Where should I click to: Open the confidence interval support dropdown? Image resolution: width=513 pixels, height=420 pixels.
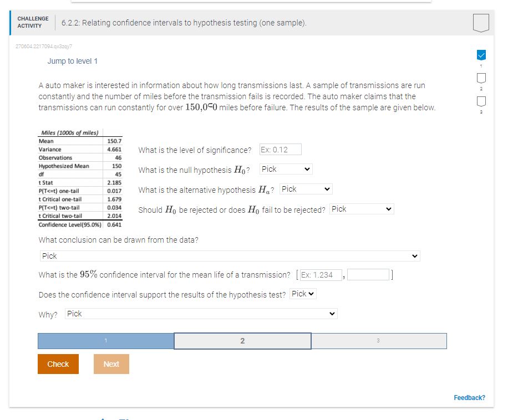click(302, 294)
